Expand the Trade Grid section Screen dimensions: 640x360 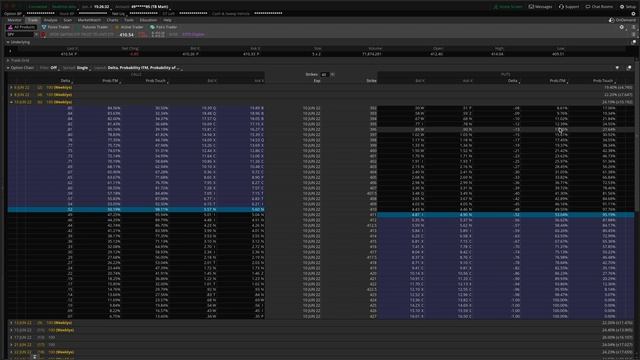click(x=8, y=60)
